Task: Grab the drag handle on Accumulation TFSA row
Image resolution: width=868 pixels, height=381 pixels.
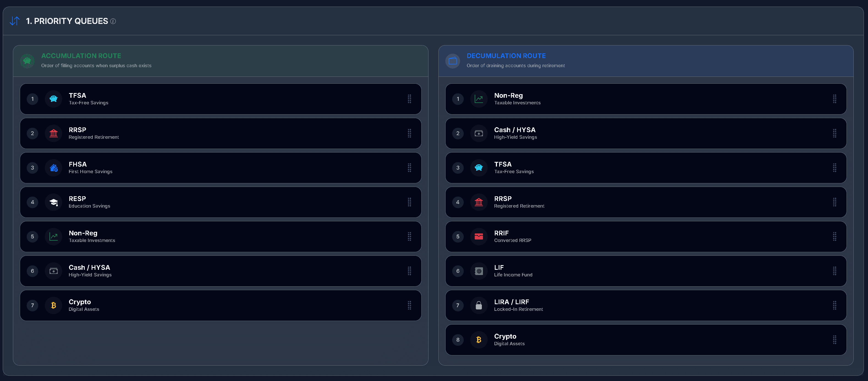Action: click(x=410, y=99)
